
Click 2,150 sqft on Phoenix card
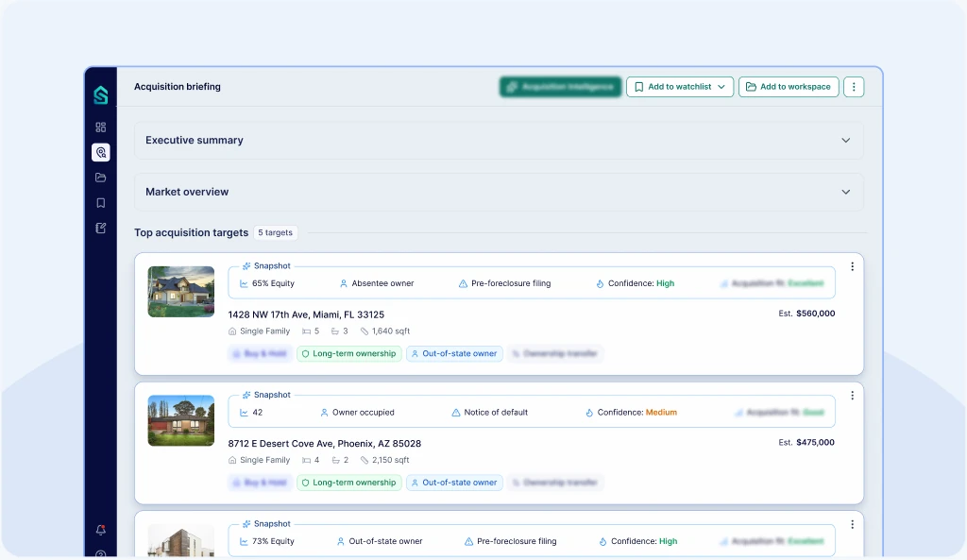[x=385, y=460]
